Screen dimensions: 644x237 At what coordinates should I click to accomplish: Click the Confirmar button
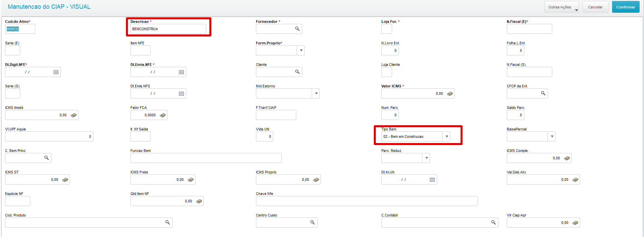coord(626,7)
